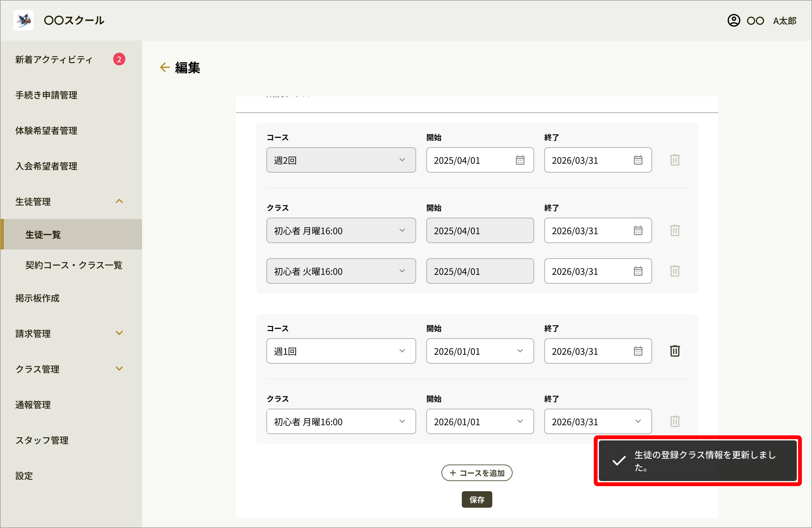The image size is (812, 528).
Task: Open the 初心者 火曜16:00 class dropdown
Action: tap(341, 271)
